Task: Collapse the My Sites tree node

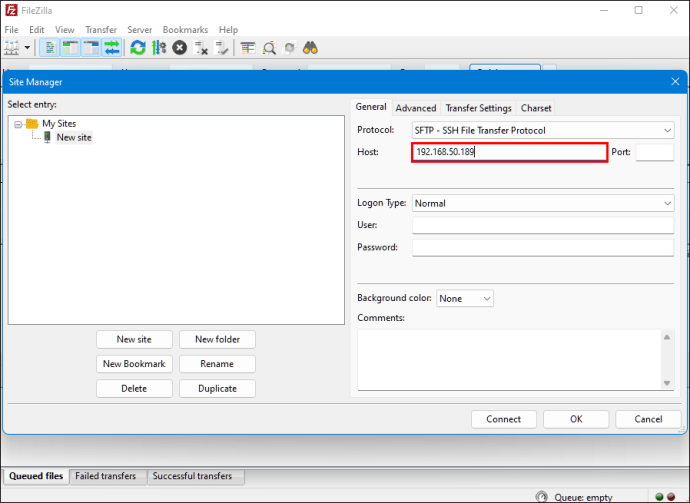Action: click(x=18, y=125)
